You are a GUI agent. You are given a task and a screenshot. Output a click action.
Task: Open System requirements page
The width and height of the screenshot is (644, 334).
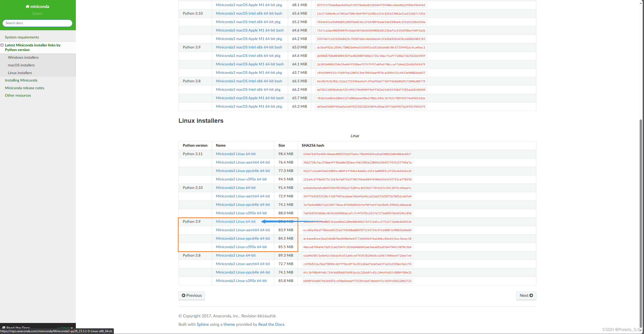[x=22, y=37]
